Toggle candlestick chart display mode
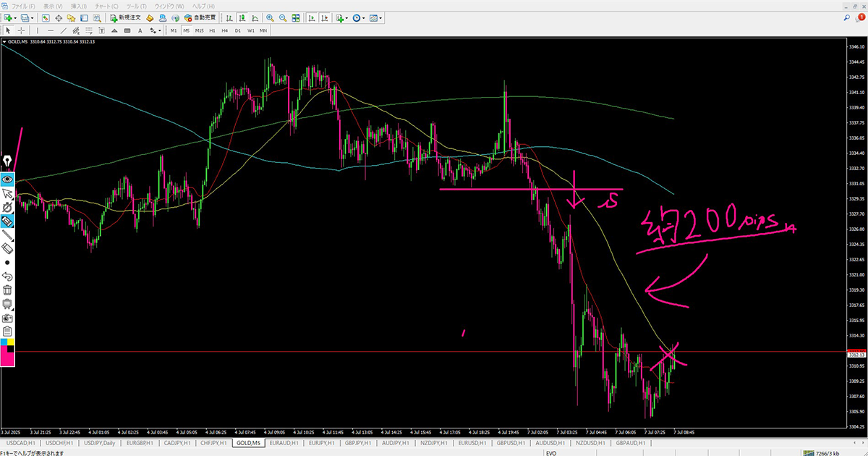The height and width of the screenshot is (456, 868). click(322, 17)
